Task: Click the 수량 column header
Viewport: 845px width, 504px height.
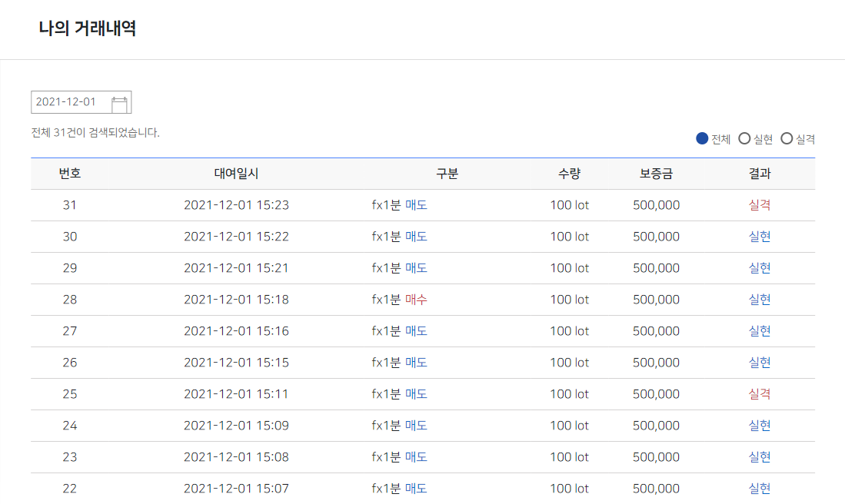Action: pyautogui.click(x=569, y=174)
